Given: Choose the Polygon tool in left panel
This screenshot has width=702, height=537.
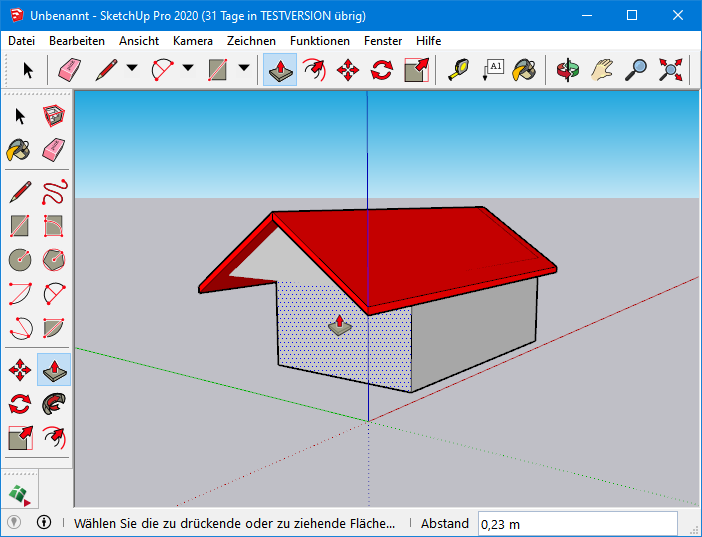Looking at the screenshot, I should (x=54, y=260).
